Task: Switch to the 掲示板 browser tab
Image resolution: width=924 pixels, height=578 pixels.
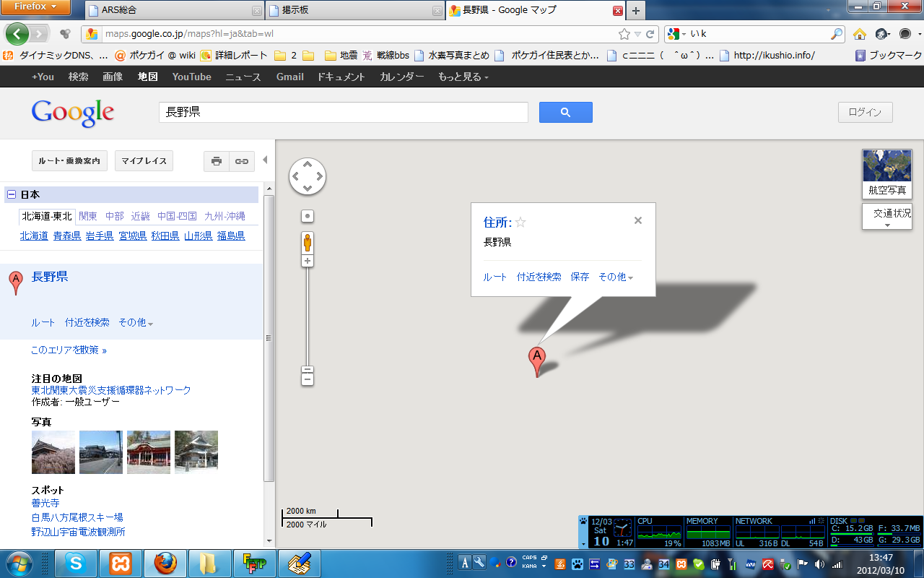Action: [354, 11]
